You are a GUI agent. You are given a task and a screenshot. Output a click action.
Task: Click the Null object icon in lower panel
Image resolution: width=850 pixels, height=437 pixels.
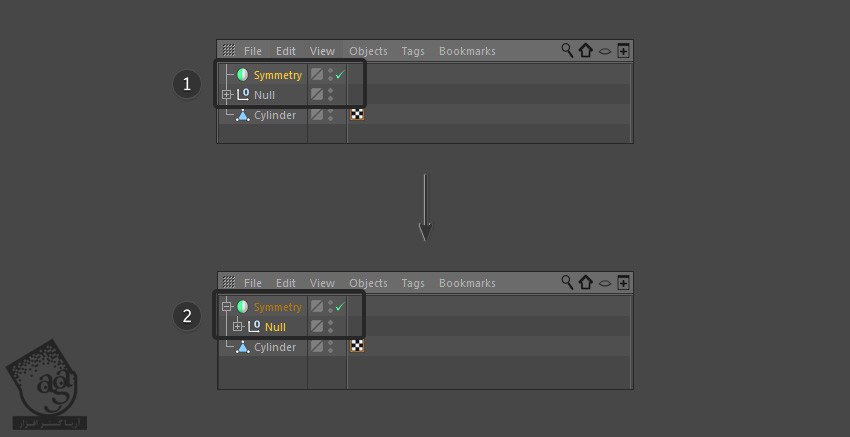pyautogui.click(x=254, y=326)
